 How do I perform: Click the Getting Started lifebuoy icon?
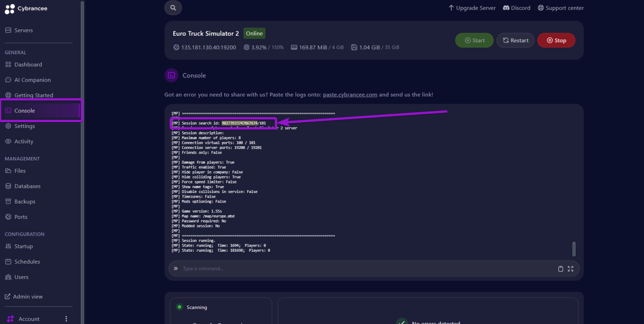[8, 95]
